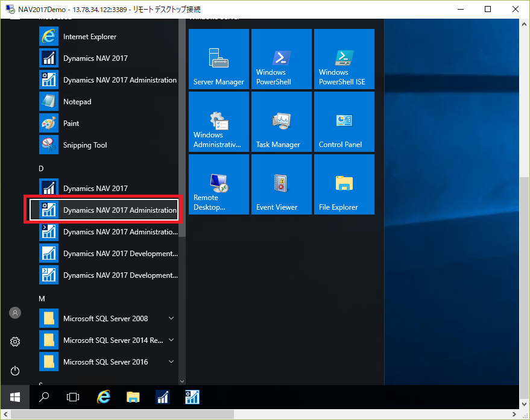Click the Start menu app list scroll-down arrow
The height and width of the screenshot is (420, 530).
(182, 381)
